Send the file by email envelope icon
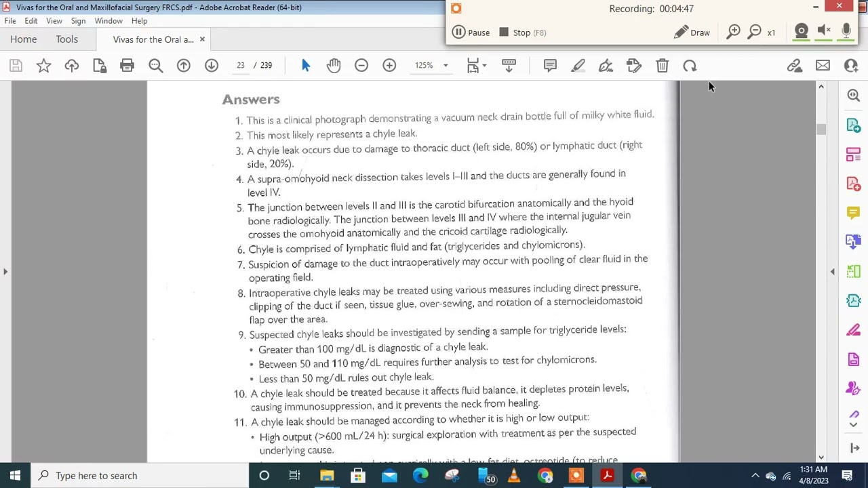868x488 pixels. tap(823, 66)
